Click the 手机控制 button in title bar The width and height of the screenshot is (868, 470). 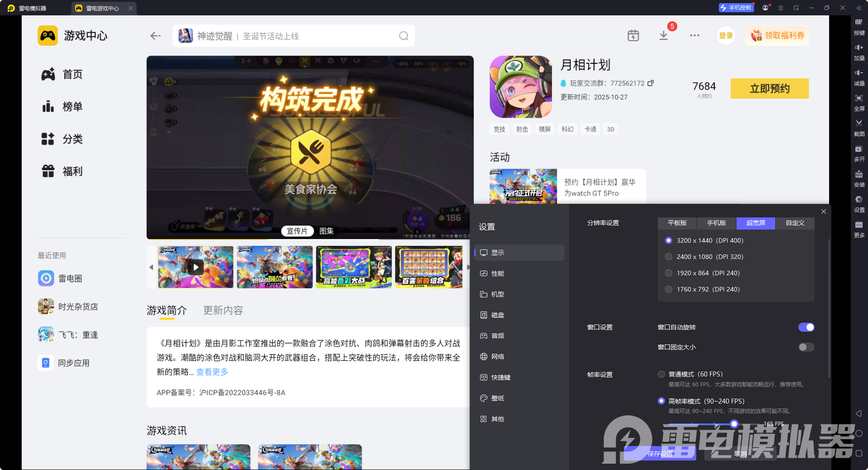pos(736,8)
